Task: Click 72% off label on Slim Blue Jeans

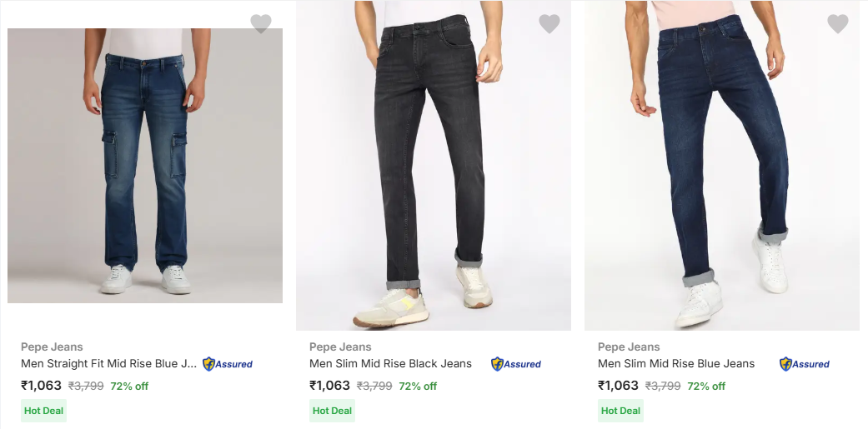Action: coord(706,387)
